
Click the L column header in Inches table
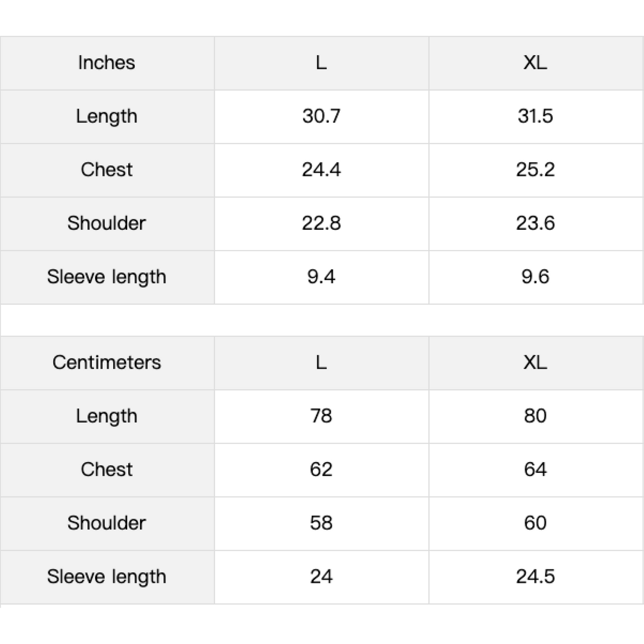tap(321, 63)
